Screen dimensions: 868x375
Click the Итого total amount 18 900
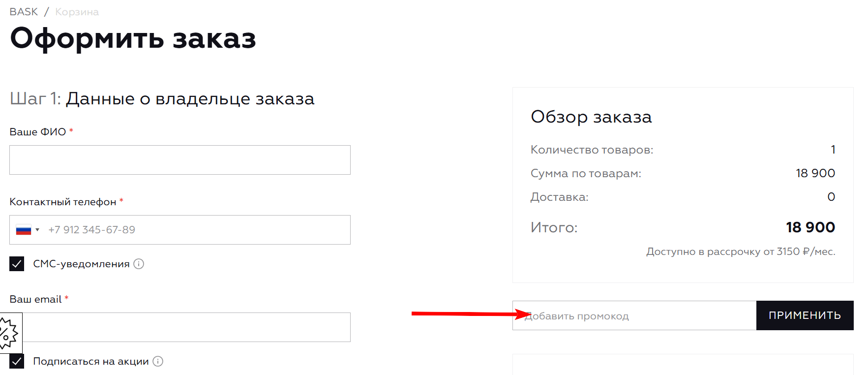[x=810, y=227]
